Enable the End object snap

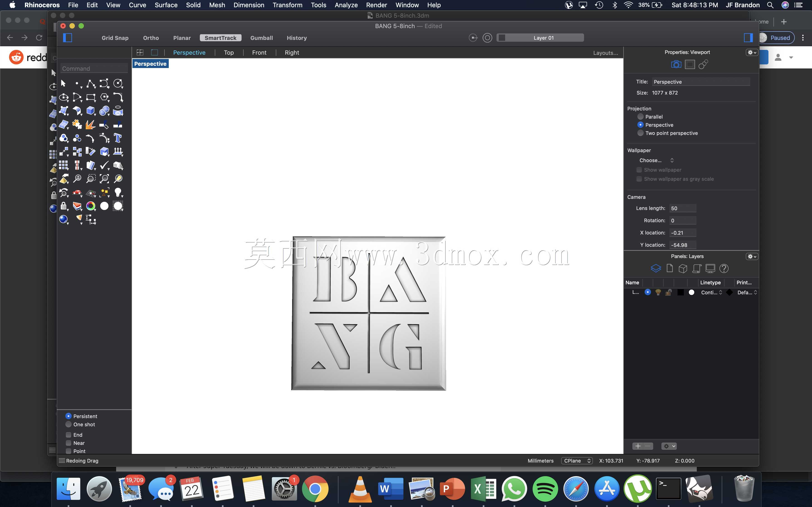68,435
